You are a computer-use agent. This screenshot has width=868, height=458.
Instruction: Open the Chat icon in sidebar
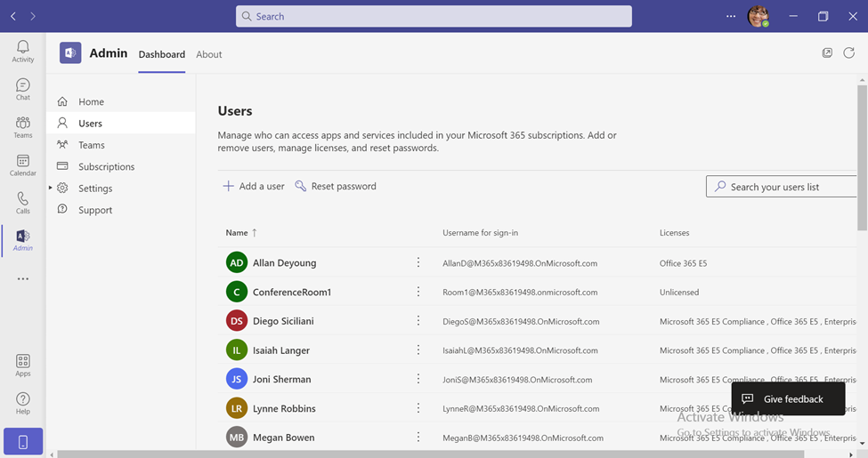[x=22, y=89]
